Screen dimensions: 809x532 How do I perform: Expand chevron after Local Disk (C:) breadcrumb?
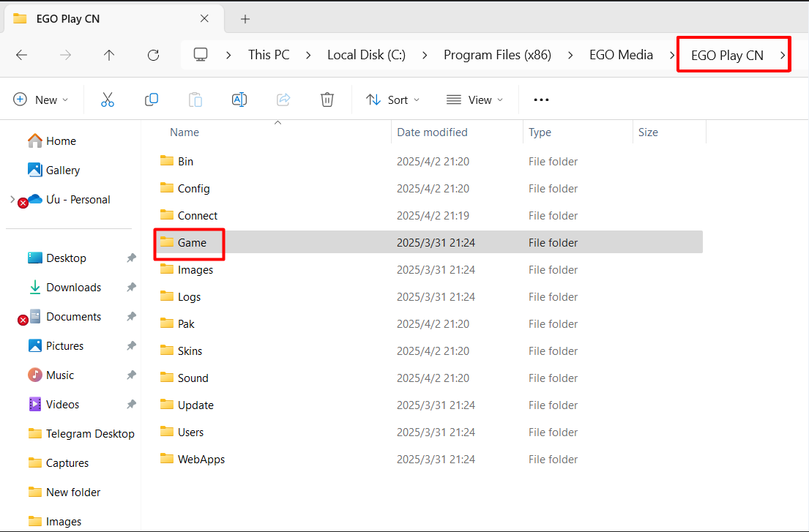425,55
